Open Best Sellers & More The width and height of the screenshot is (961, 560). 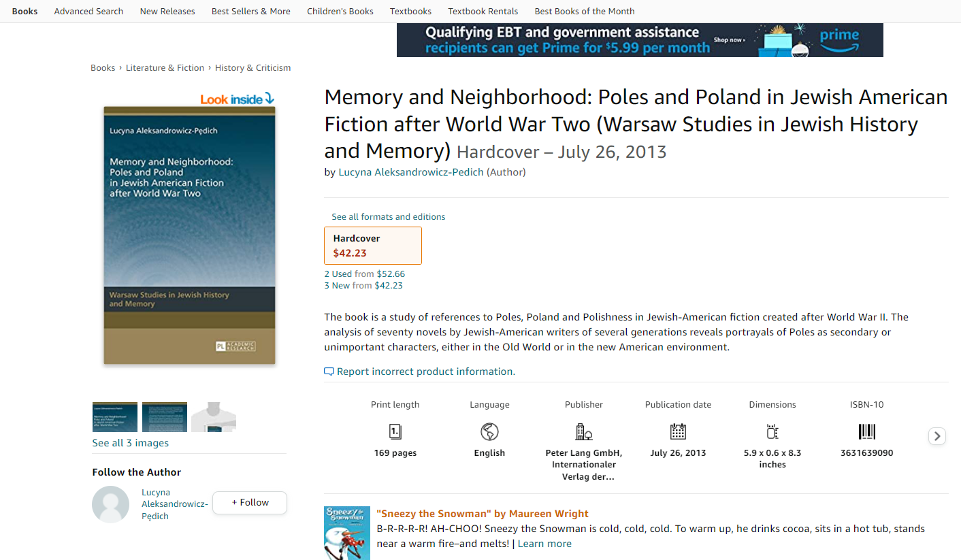251,11
